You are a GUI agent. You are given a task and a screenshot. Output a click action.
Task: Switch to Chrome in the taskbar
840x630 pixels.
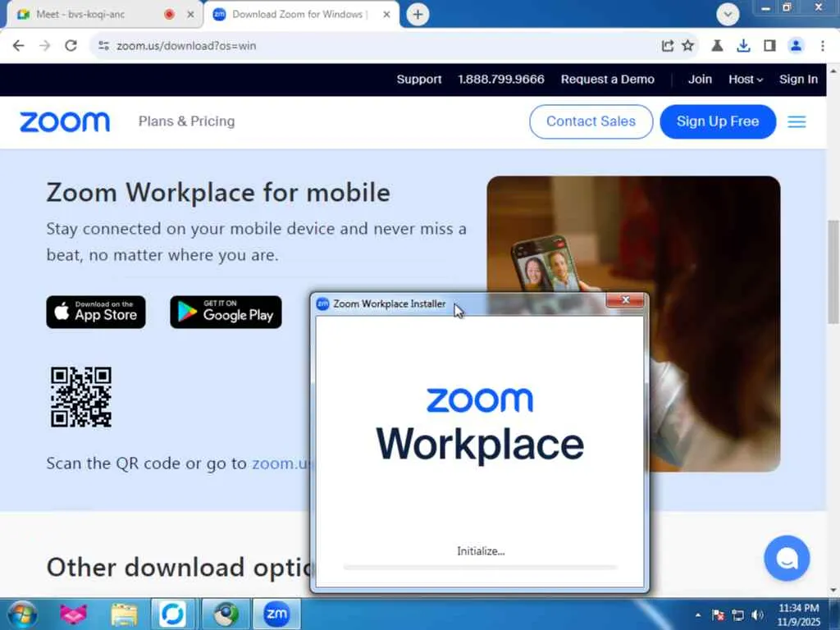pyautogui.click(x=226, y=614)
